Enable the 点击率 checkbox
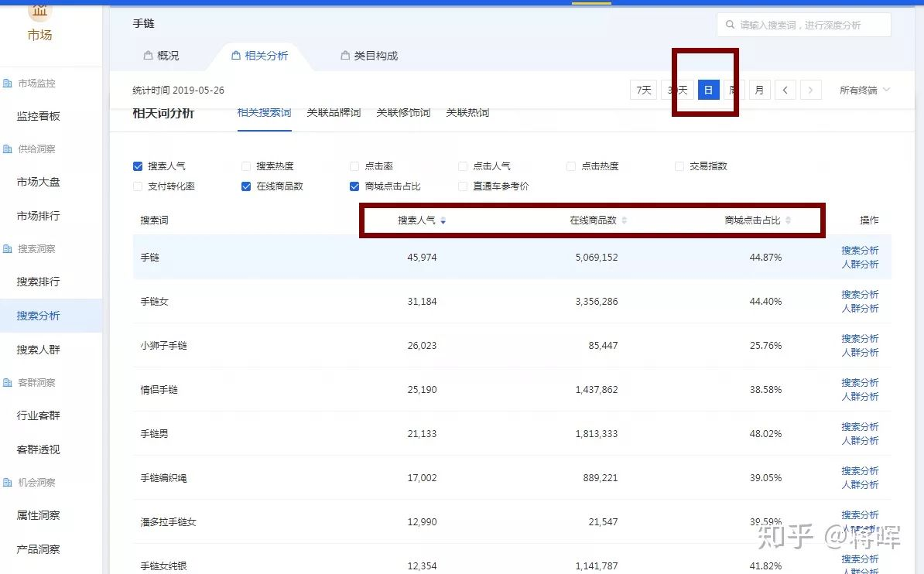The width and height of the screenshot is (924, 574). (354, 166)
